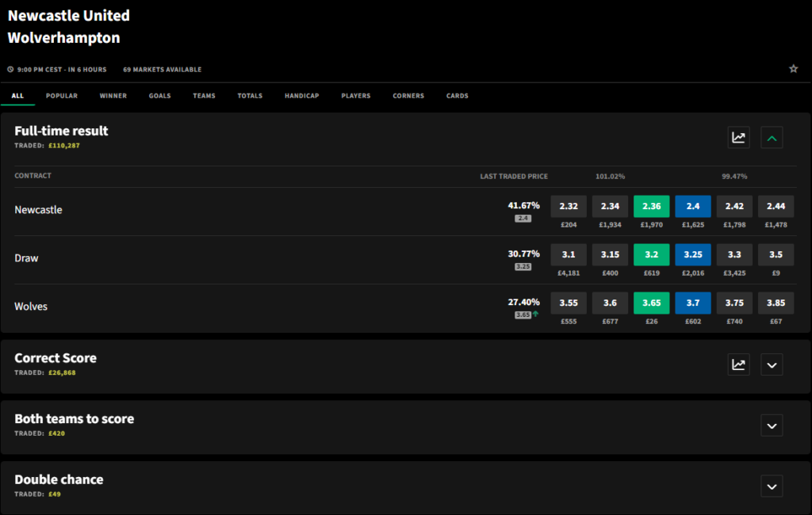Open the GOALS tab
This screenshot has height=515, width=812.
pyautogui.click(x=159, y=96)
